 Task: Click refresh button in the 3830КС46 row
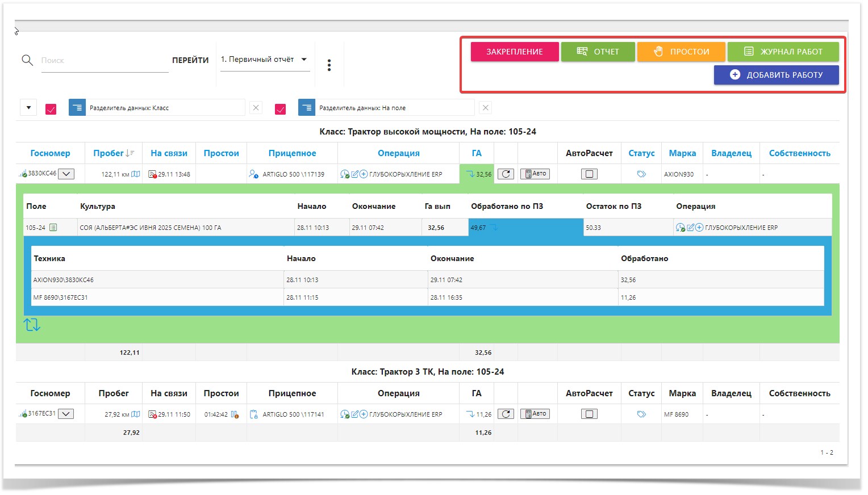pos(506,174)
